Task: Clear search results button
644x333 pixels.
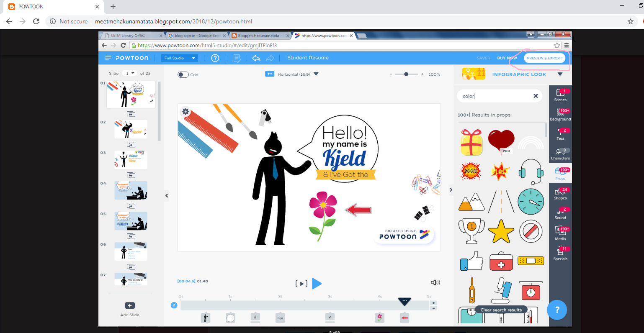Action: click(x=501, y=310)
